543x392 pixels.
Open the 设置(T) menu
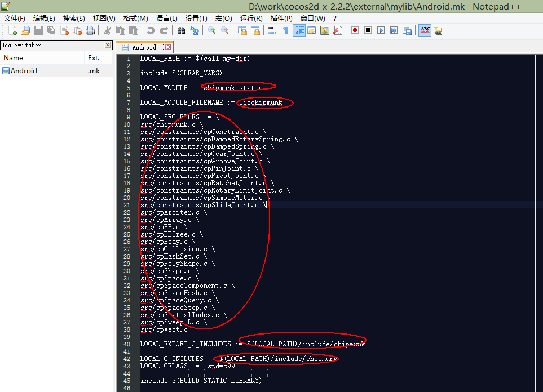pyautogui.click(x=196, y=19)
